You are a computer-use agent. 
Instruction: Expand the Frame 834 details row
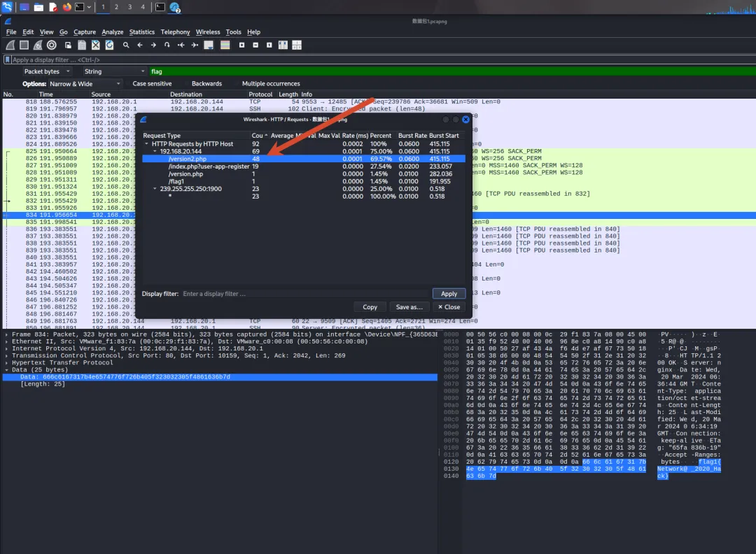[x=6, y=334]
